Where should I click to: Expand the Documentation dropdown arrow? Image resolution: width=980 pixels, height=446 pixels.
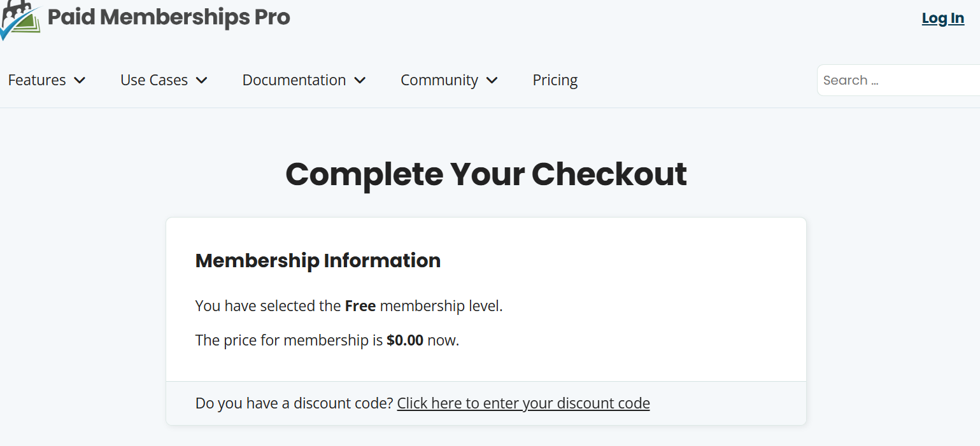pos(360,80)
